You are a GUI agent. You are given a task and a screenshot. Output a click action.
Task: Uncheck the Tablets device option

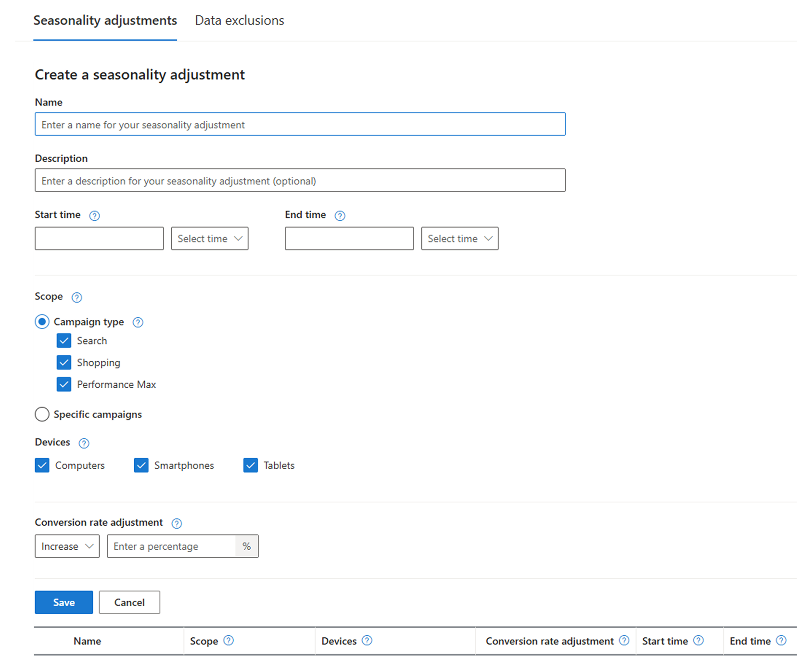point(250,465)
